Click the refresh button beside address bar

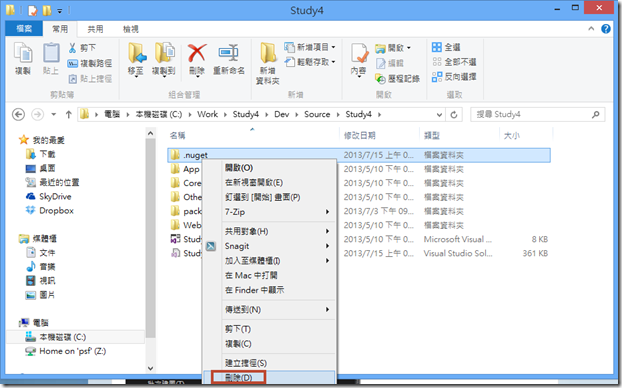[454, 115]
